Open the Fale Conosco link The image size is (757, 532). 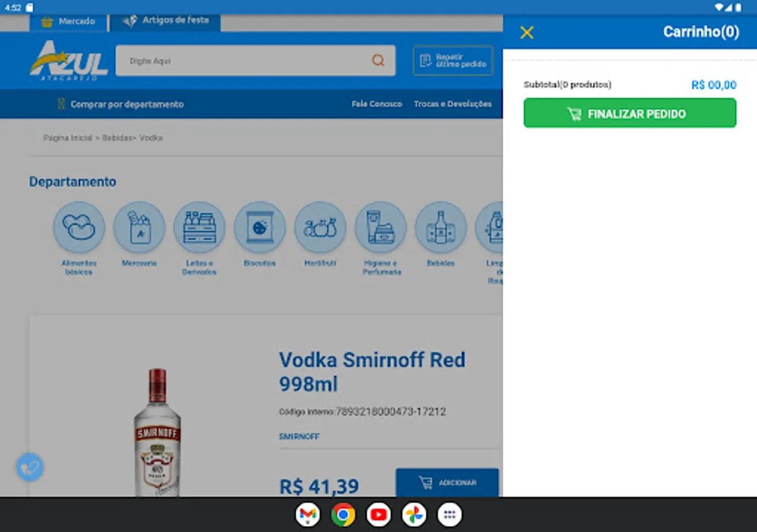point(377,104)
